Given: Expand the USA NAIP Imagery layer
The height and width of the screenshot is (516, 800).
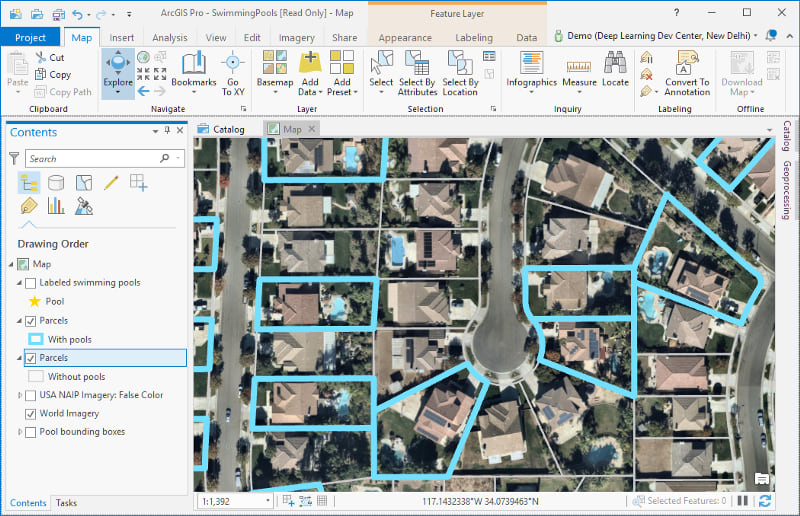Looking at the screenshot, I should coord(20,395).
